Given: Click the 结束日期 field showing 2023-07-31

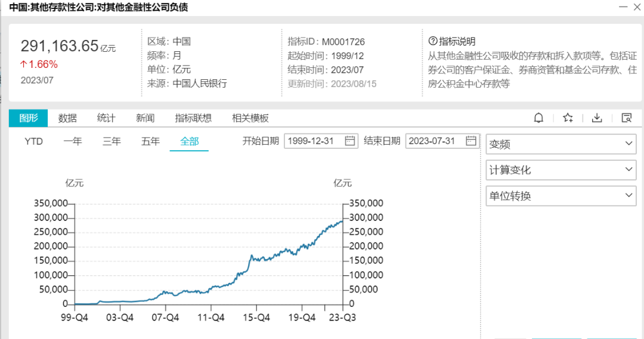Looking at the screenshot, I should pyautogui.click(x=442, y=141).
